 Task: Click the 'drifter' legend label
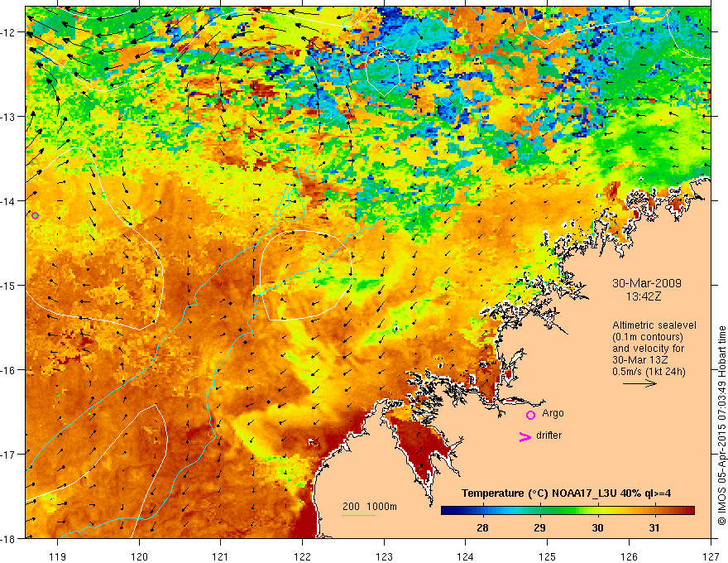coord(548,435)
